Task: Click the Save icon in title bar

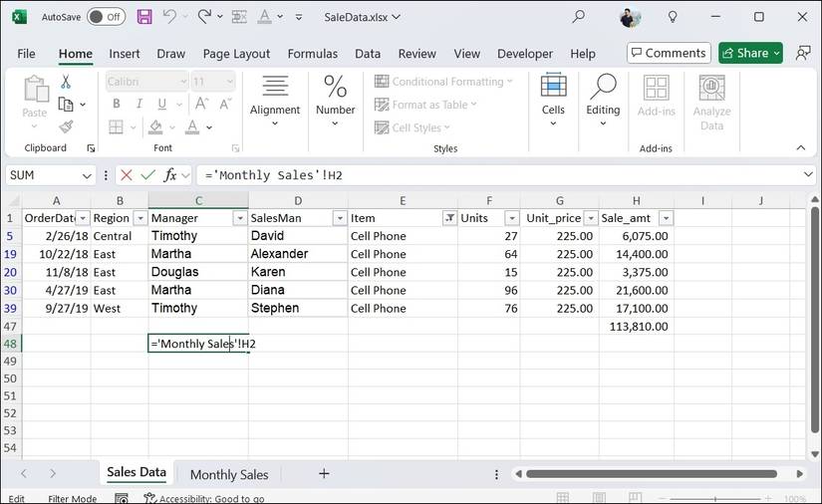Action: (144, 17)
